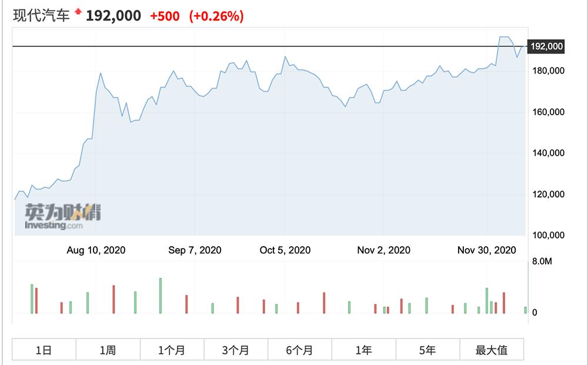Viewport: 588px width, 365px height.
Task: Click the Nov 30, 2020 date label
Action: (487, 250)
